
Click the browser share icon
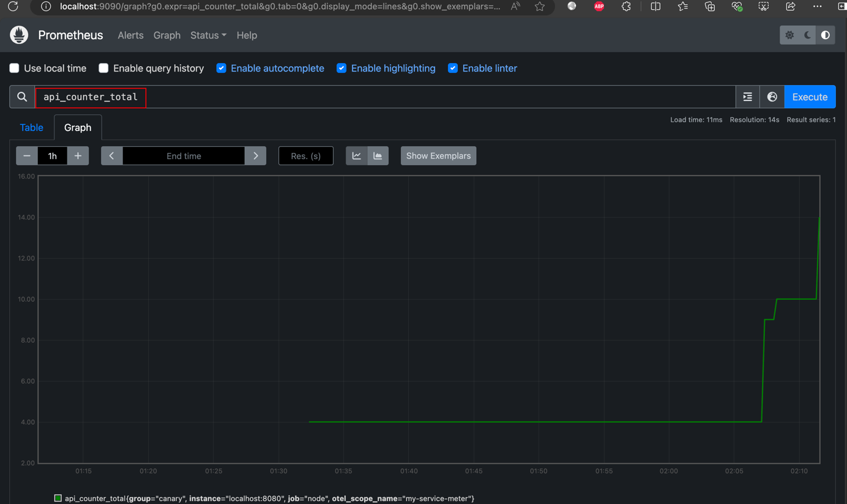point(791,6)
